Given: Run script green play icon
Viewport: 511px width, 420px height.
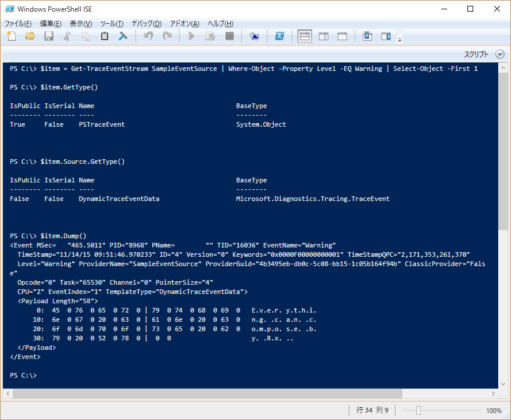Looking at the screenshot, I should pyautogui.click(x=192, y=36).
